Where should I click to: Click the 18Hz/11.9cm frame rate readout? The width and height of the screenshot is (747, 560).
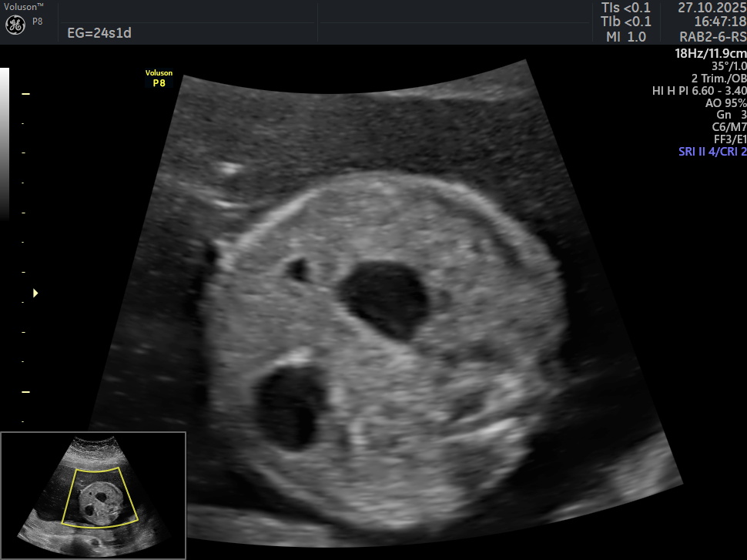pos(710,53)
